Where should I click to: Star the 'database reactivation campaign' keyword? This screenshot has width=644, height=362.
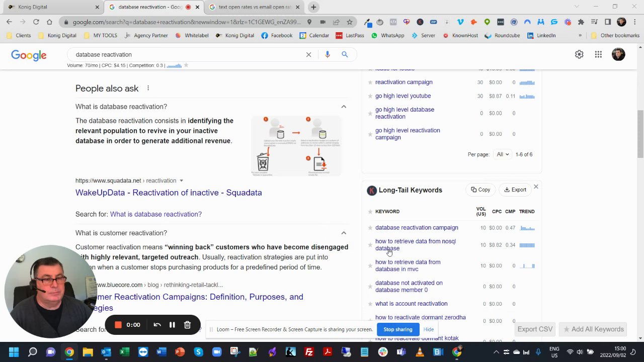coord(370,228)
